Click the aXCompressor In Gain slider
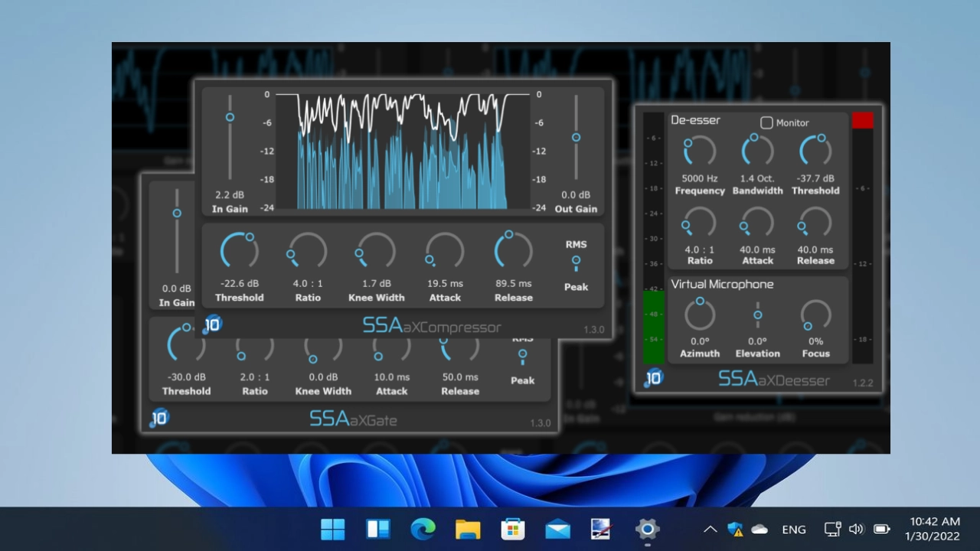 pyautogui.click(x=230, y=138)
